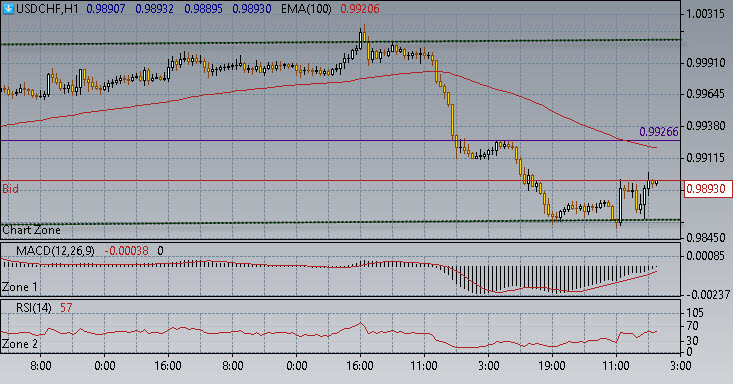Select the MACD(12,26,9) indicator title
Image resolution: width=733 pixels, height=384 pixels.
coord(55,251)
